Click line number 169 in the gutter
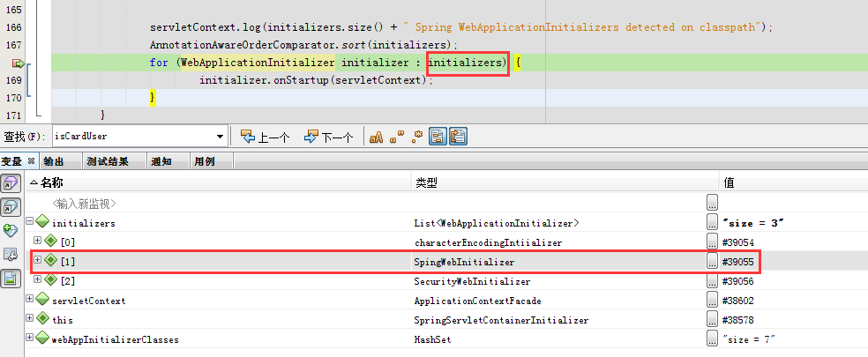This screenshot has width=868, height=357. [12, 80]
